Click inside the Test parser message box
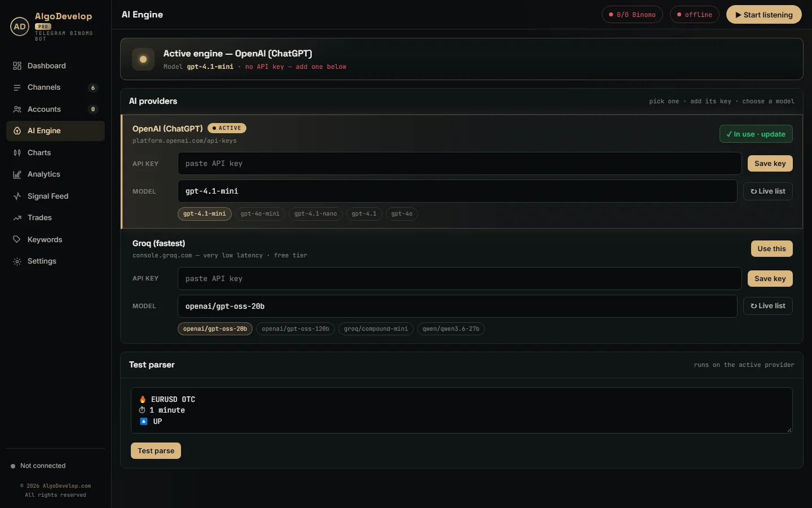Screen dimensions: 812x508 coord(462,410)
